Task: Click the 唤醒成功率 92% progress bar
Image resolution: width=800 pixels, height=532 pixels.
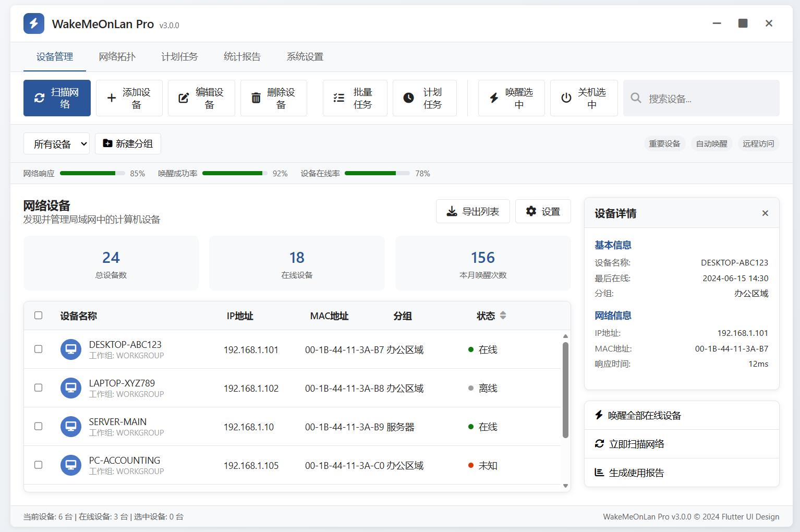Action: click(235, 173)
